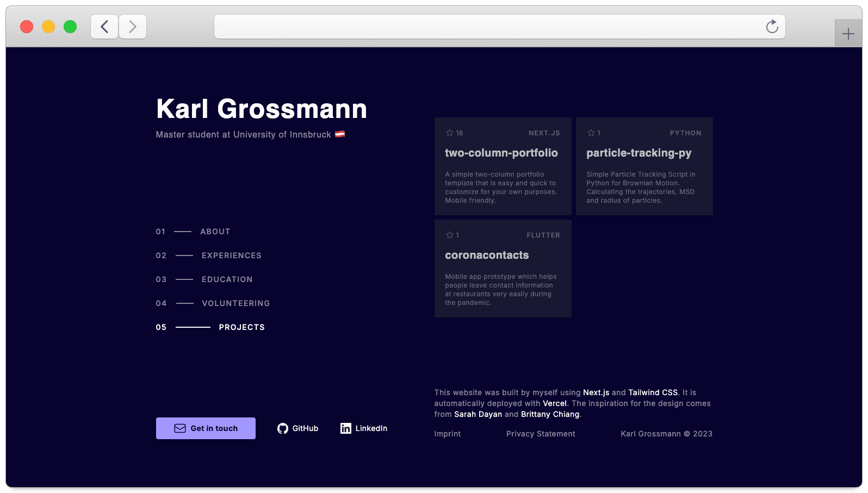Go to the About section
Screen dimensions: 868x493
pyautogui.click(x=215, y=232)
